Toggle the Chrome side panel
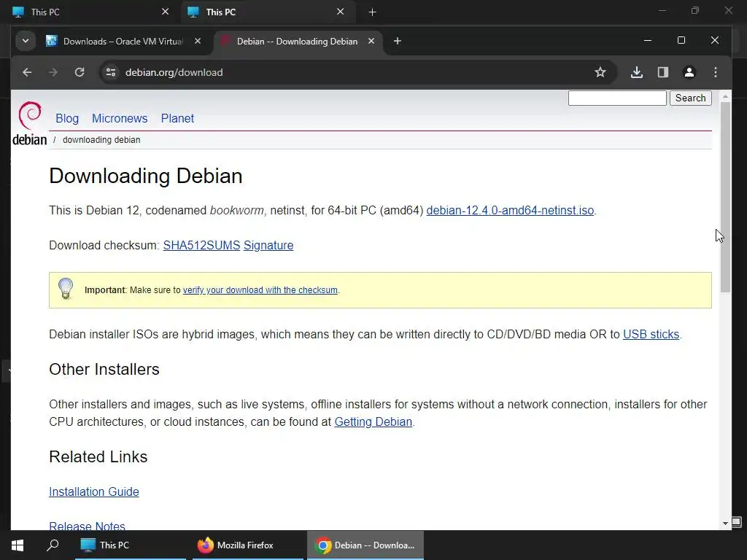 click(662, 72)
